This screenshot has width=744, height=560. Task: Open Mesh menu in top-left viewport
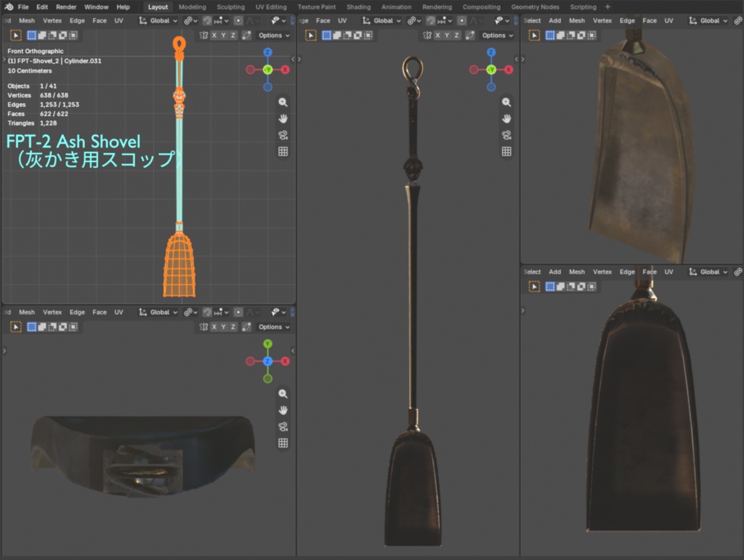27,21
